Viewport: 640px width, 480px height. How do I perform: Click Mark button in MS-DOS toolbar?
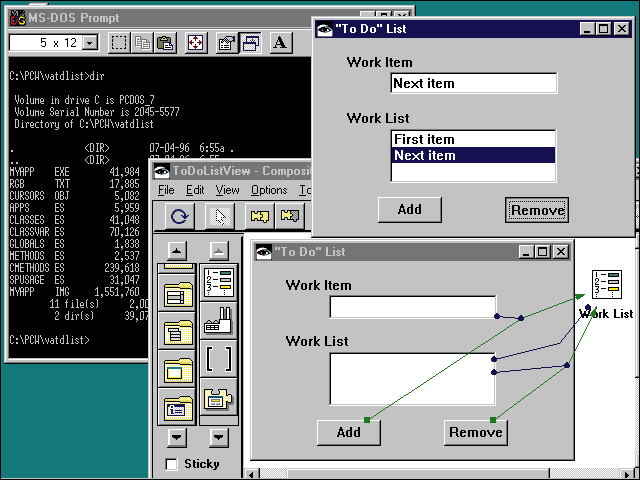119,42
